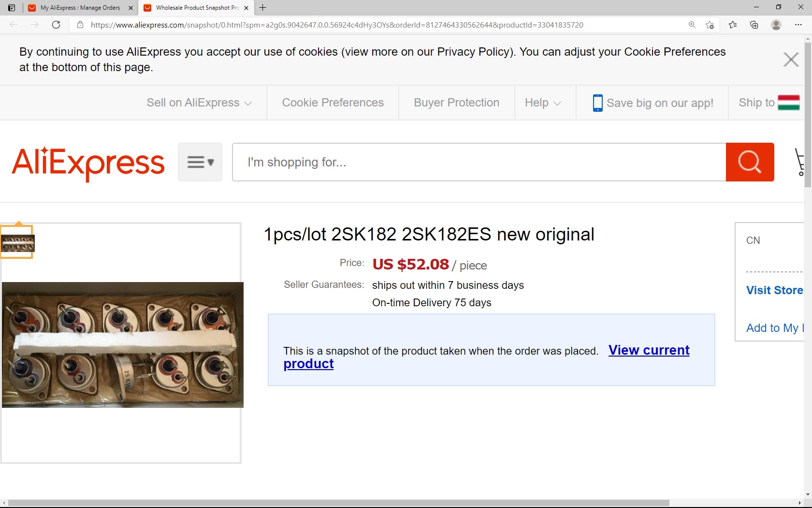Open the tab actions menu icon
The height and width of the screenshot is (508, 812).
tap(12, 8)
